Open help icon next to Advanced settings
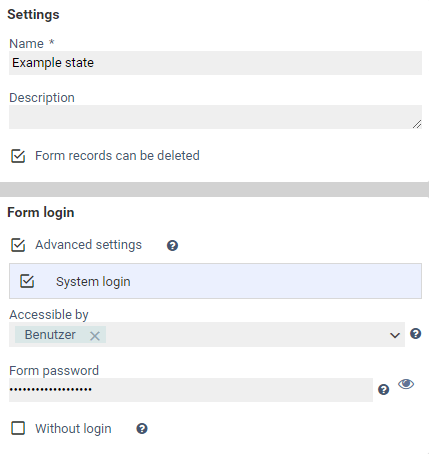Viewport: 429px width, 454px height. tap(172, 246)
